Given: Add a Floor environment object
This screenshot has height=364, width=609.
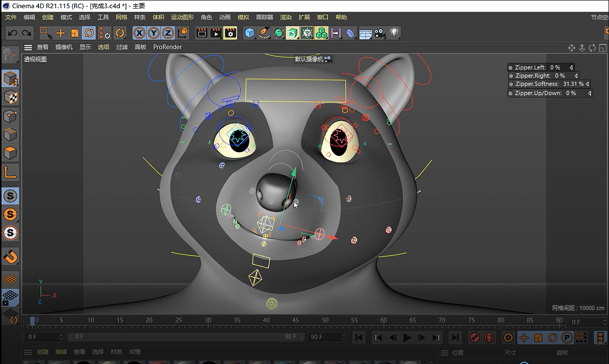Looking at the screenshot, I should point(365,33).
